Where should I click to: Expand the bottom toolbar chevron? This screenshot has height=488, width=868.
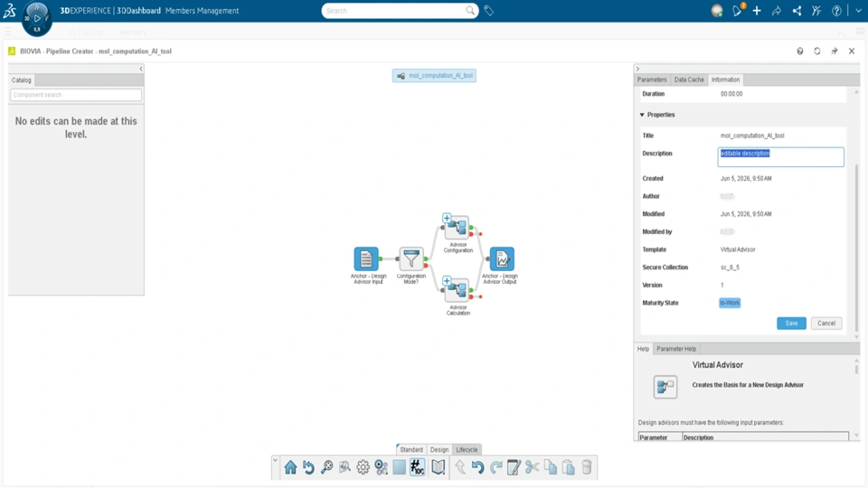pos(275,460)
